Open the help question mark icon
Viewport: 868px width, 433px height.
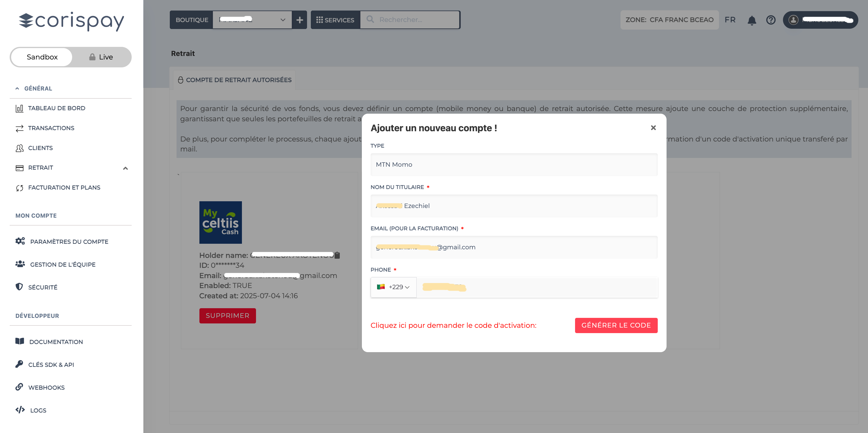coord(771,20)
